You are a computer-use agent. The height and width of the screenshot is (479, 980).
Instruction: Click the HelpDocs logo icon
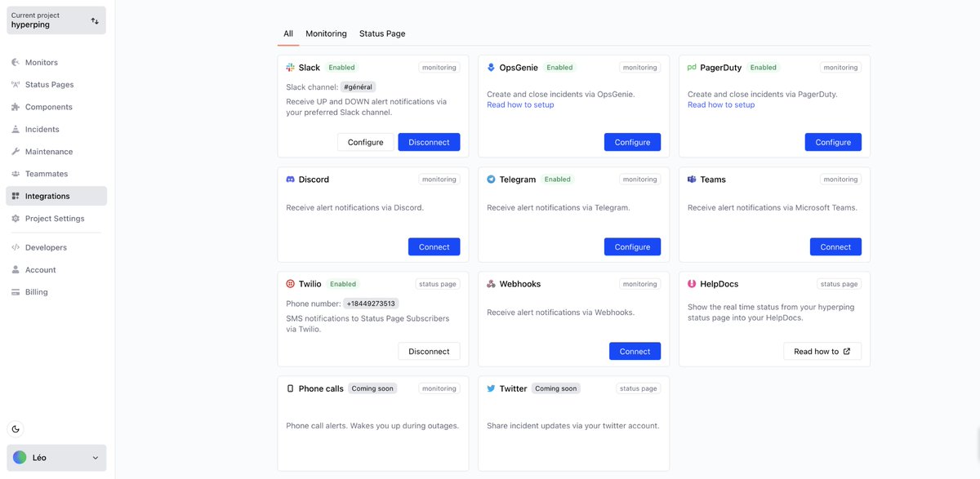[692, 284]
